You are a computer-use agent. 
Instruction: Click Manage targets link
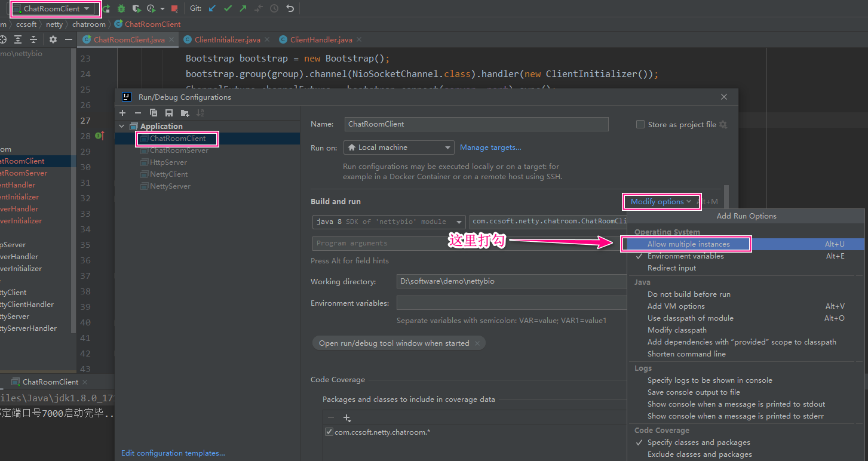pos(490,147)
